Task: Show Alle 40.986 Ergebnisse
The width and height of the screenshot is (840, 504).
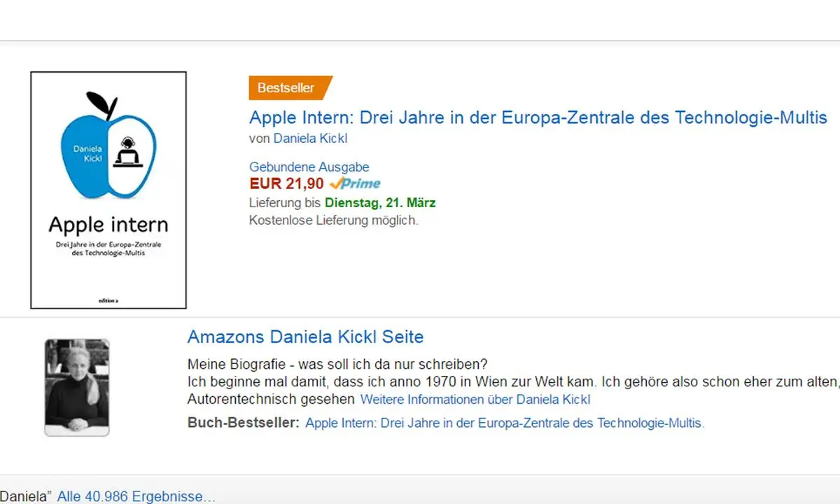Action: click(136, 497)
